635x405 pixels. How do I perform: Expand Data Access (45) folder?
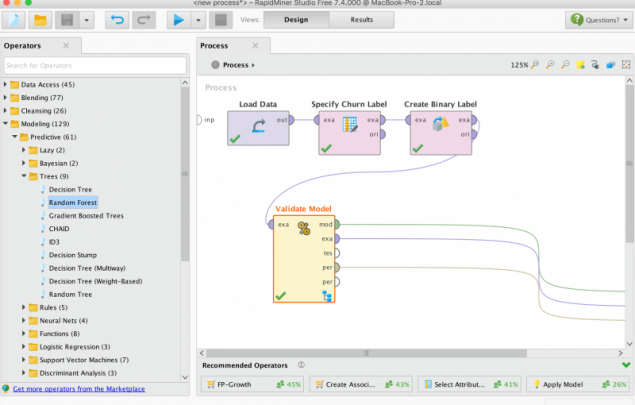coord(5,84)
